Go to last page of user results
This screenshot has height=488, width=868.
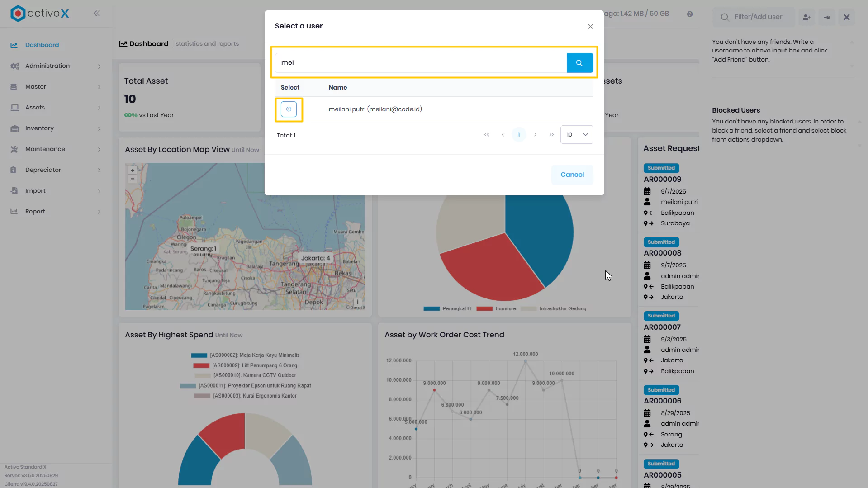coord(551,135)
